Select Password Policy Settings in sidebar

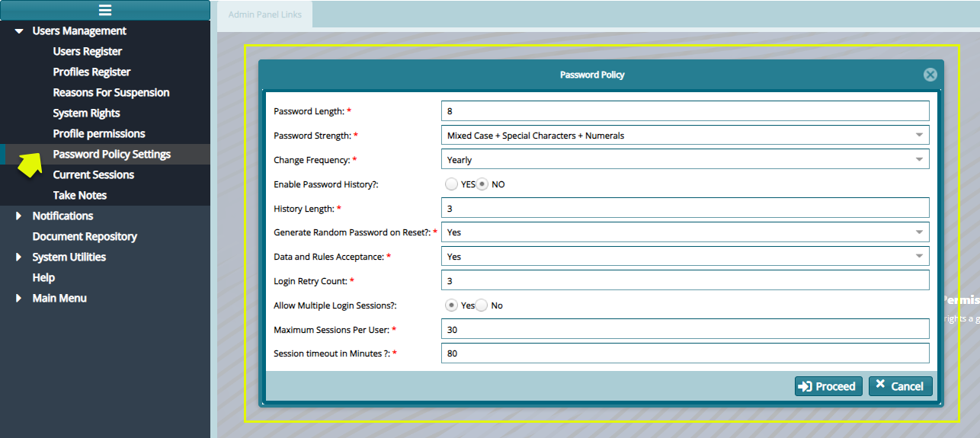(112, 155)
